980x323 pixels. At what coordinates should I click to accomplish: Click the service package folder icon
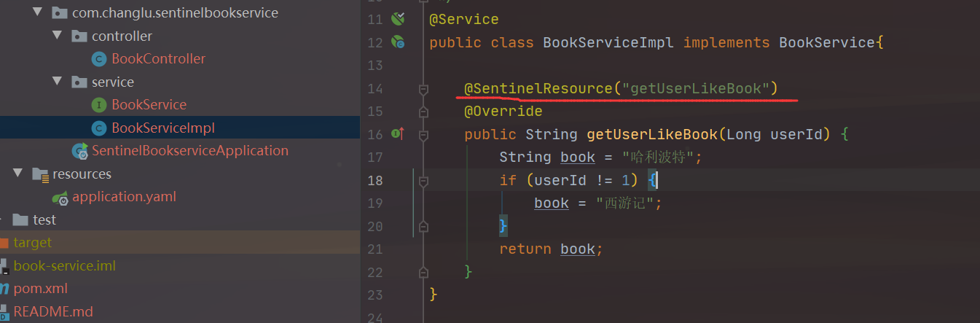pyautogui.click(x=79, y=82)
